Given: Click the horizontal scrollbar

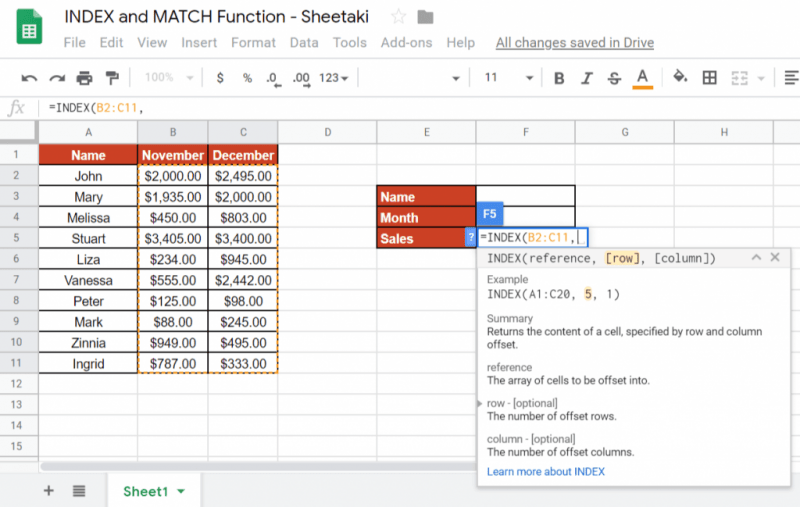Looking at the screenshot, I should (258, 466).
